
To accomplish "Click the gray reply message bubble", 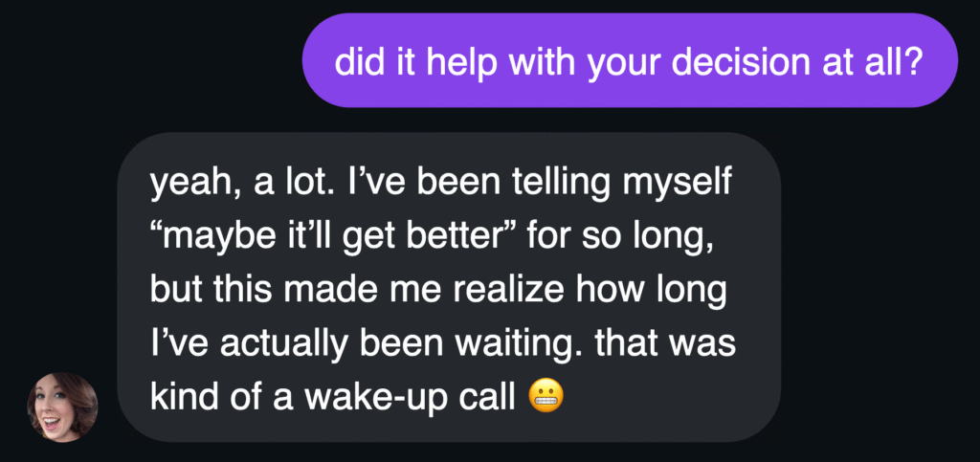I will [448, 287].
